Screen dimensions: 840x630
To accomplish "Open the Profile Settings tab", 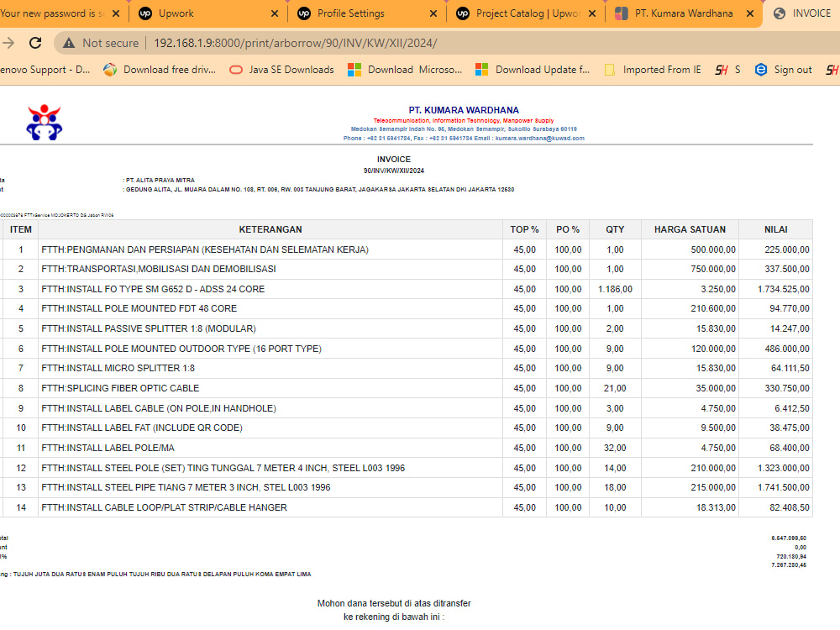I will coord(365,13).
